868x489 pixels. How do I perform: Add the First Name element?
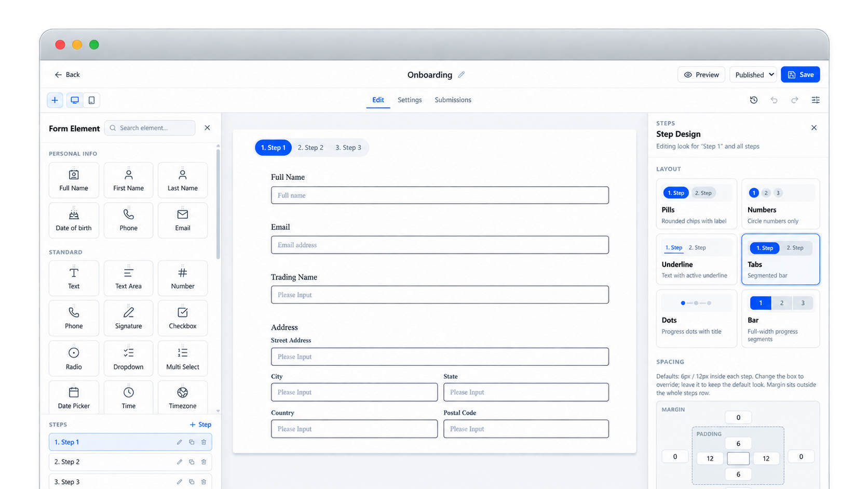(128, 180)
